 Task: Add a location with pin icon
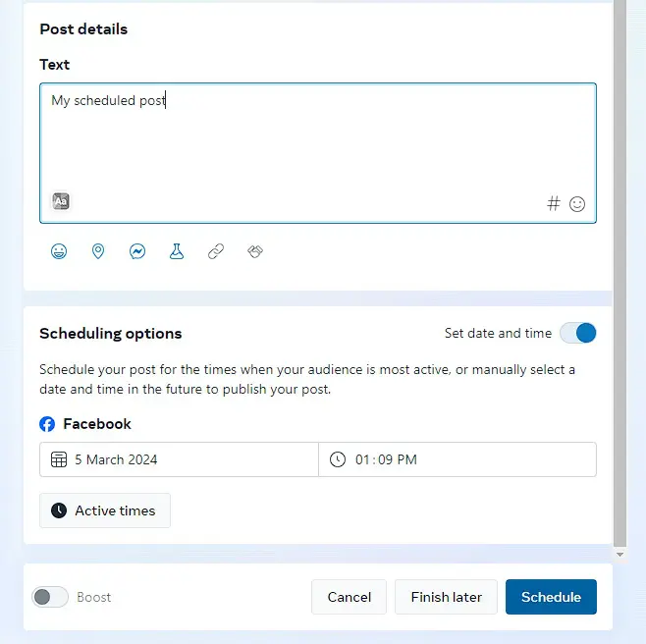point(98,251)
